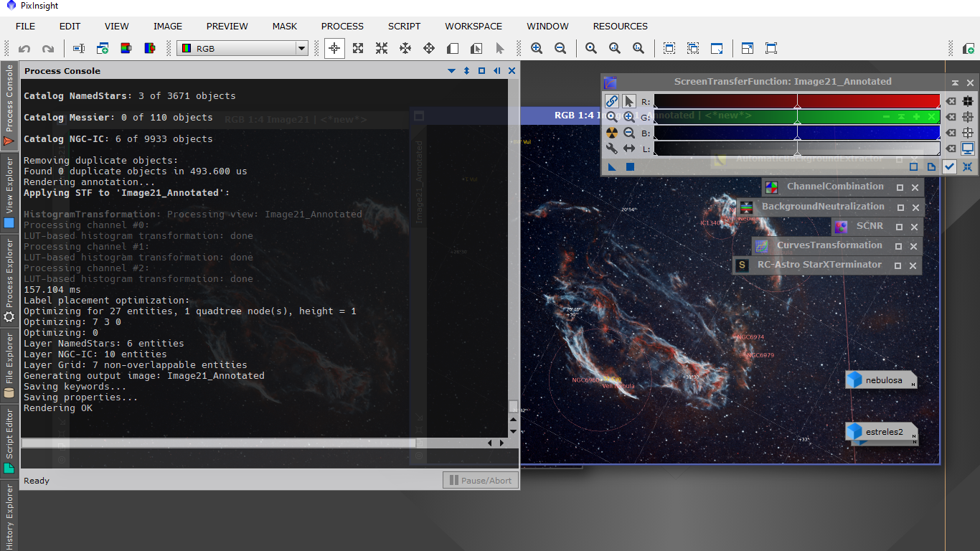The height and width of the screenshot is (551, 980).
Task: Expand the RC-Astro StarXTerminator process window
Action: [897, 265]
